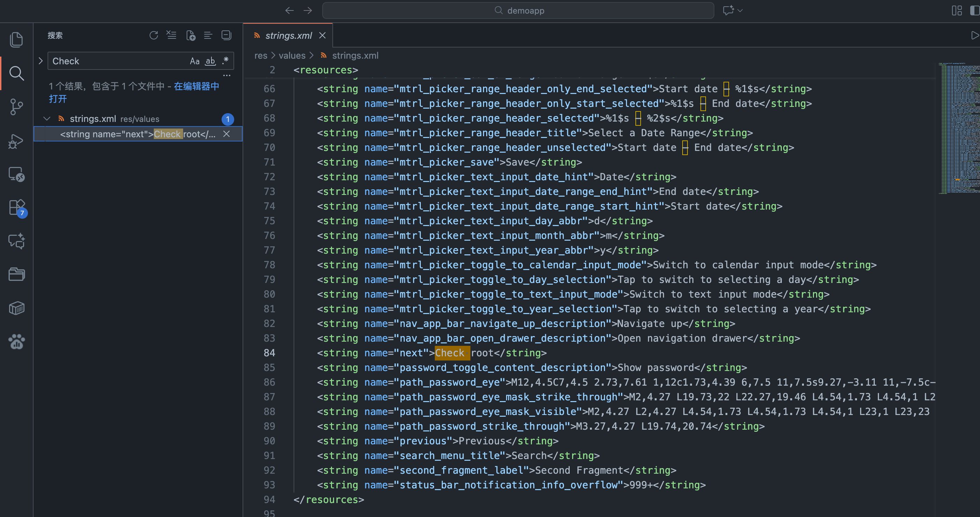980x517 pixels.
Task: Collapse strings.xml result group
Action: [x=47, y=119]
